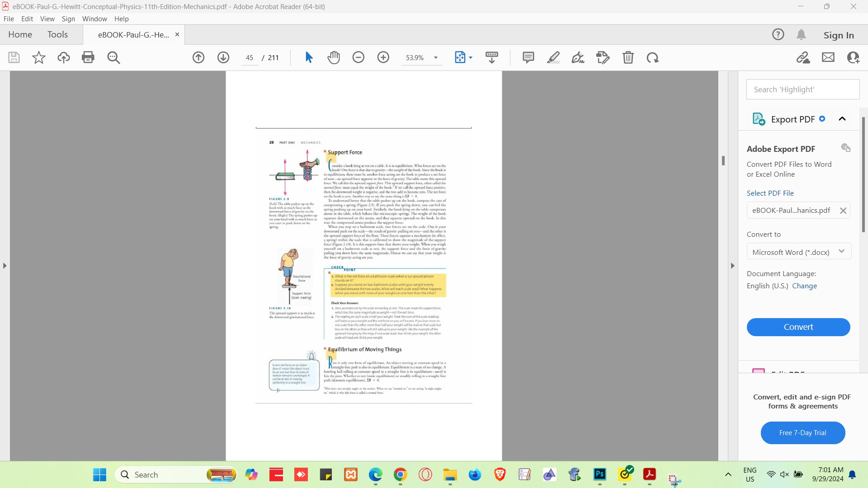Toggle the selection arrow tool
The height and width of the screenshot is (488, 868).
[309, 57]
